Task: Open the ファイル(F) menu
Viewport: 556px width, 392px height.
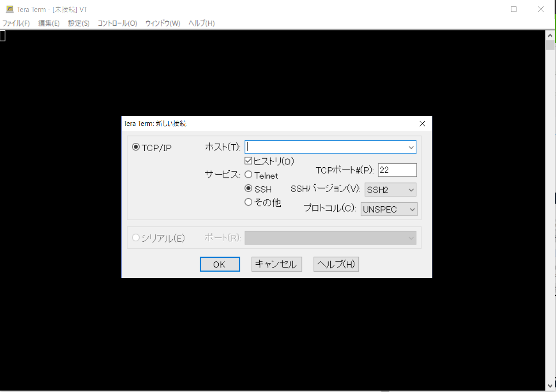Action: [x=16, y=23]
